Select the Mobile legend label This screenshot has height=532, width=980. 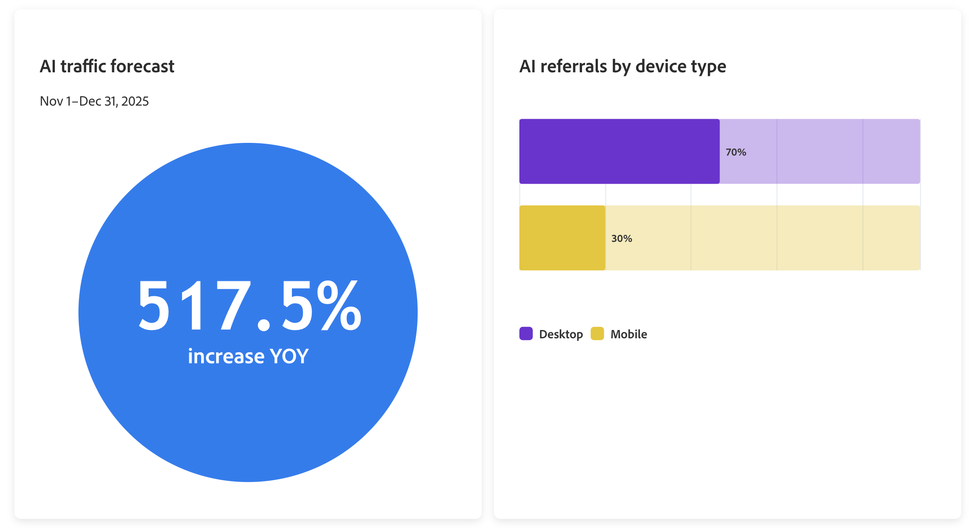point(628,334)
